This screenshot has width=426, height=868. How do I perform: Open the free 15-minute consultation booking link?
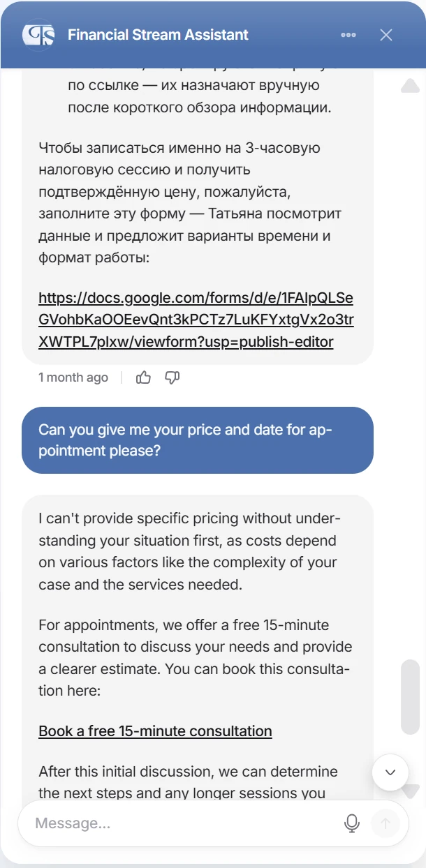pos(154,731)
